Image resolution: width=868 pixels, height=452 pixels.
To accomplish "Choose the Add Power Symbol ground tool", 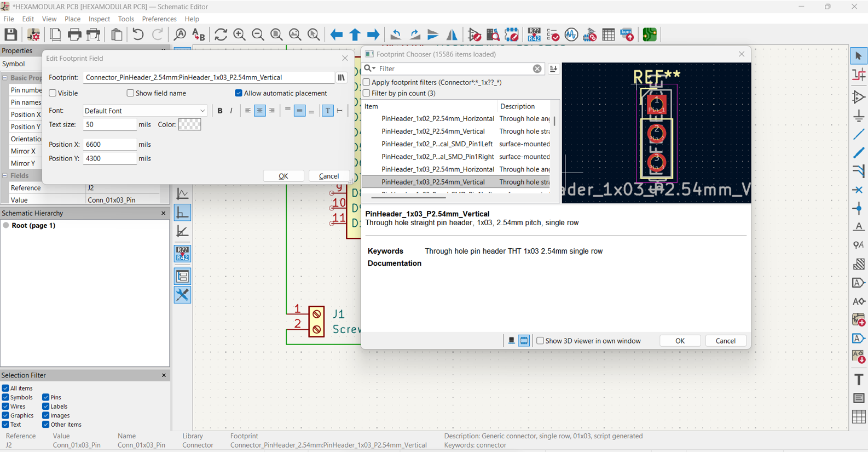I will click(859, 116).
